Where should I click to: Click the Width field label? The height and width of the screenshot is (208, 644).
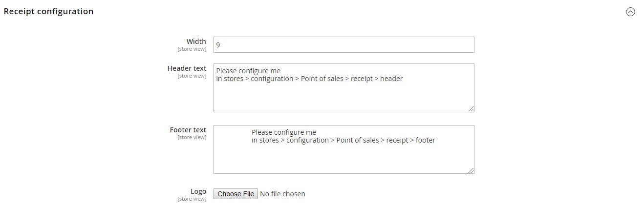pos(196,42)
